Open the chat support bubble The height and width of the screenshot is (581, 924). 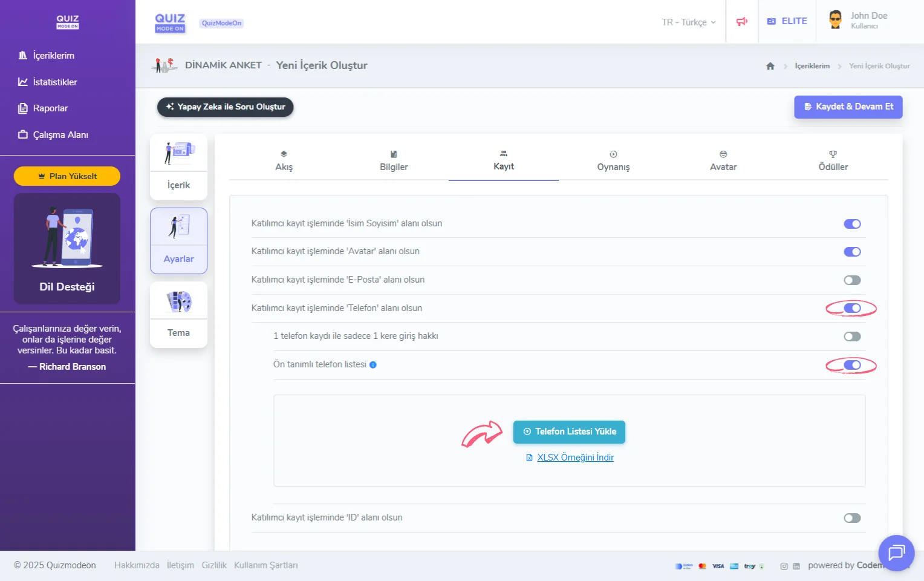(896, 553)
